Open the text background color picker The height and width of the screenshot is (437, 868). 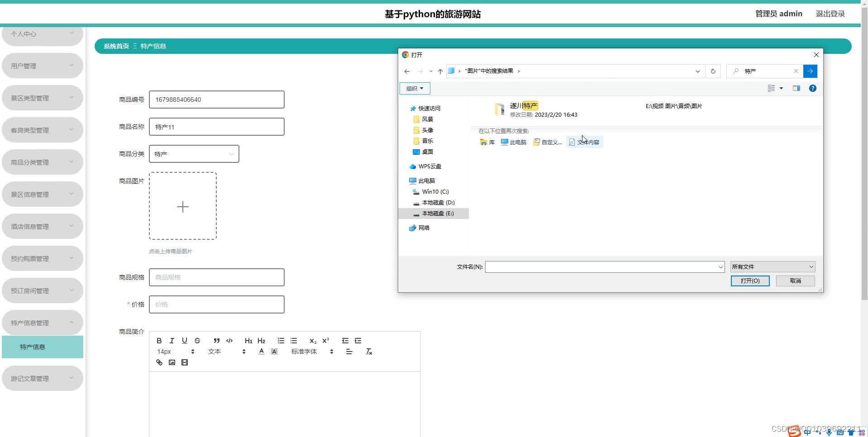tap(274, 351)
